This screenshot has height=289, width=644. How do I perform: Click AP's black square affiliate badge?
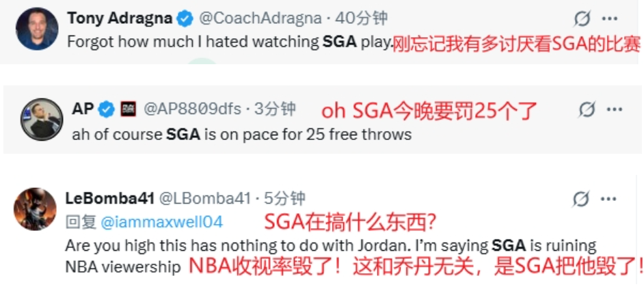pyautogui.click(x=128, y=109)
